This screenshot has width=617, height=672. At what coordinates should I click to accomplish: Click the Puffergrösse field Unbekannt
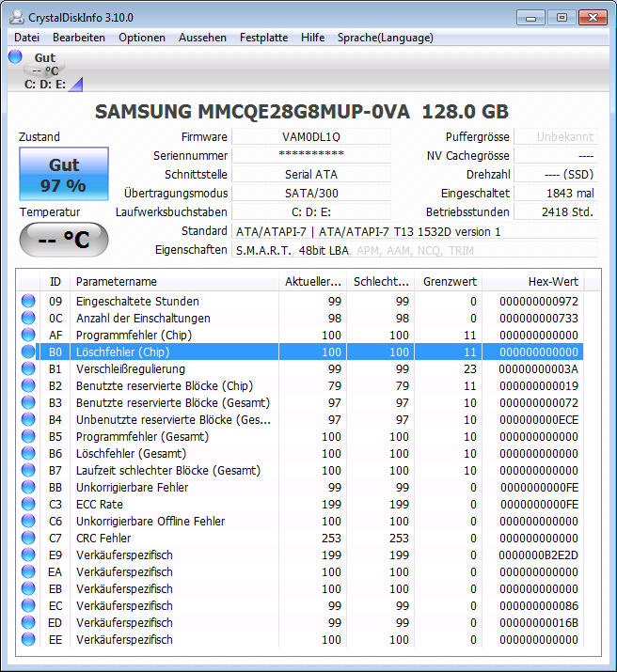(x=556, y=136)
